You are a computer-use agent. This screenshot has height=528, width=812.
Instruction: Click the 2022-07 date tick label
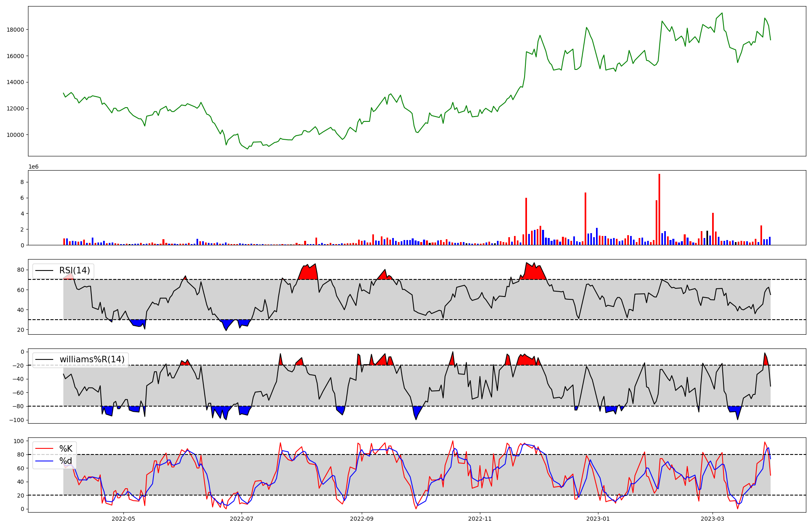[x=242, y=518]
